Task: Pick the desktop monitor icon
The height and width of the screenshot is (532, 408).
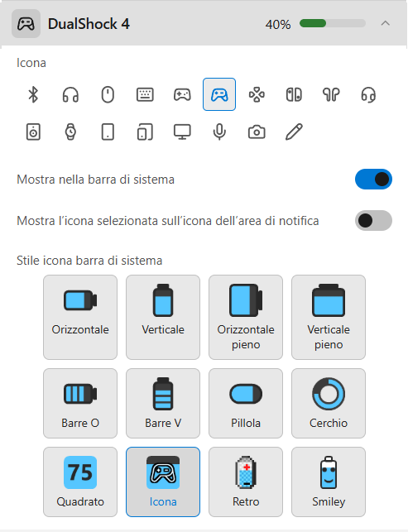Action: (x=182, y=132)
